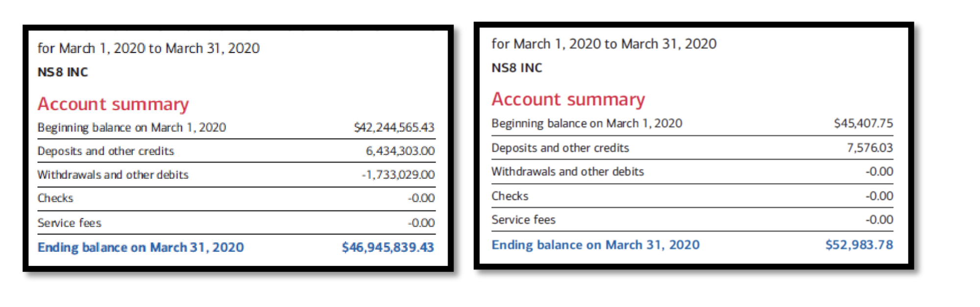This screenshot has height=307, width=980.
Task: Click the left Service fees row label
Action: [x=70, y=223]
